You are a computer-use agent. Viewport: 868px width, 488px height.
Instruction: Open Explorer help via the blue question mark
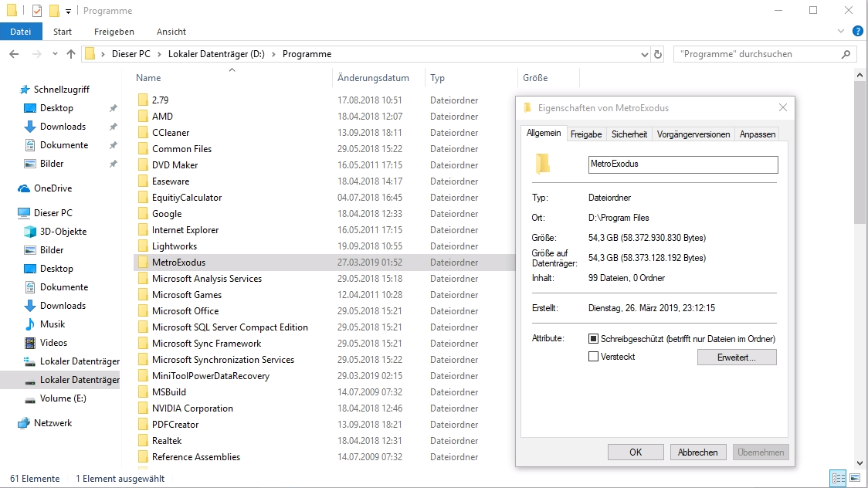[857, 32]
